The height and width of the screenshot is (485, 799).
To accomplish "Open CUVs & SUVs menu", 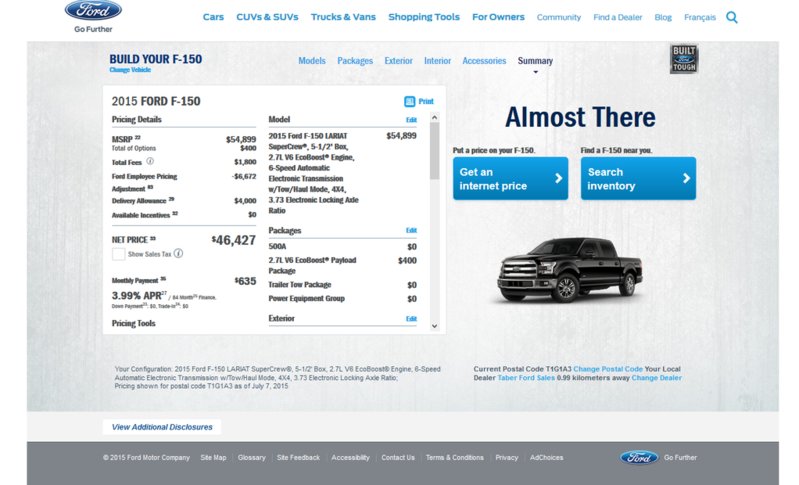I will click(267, 17).
